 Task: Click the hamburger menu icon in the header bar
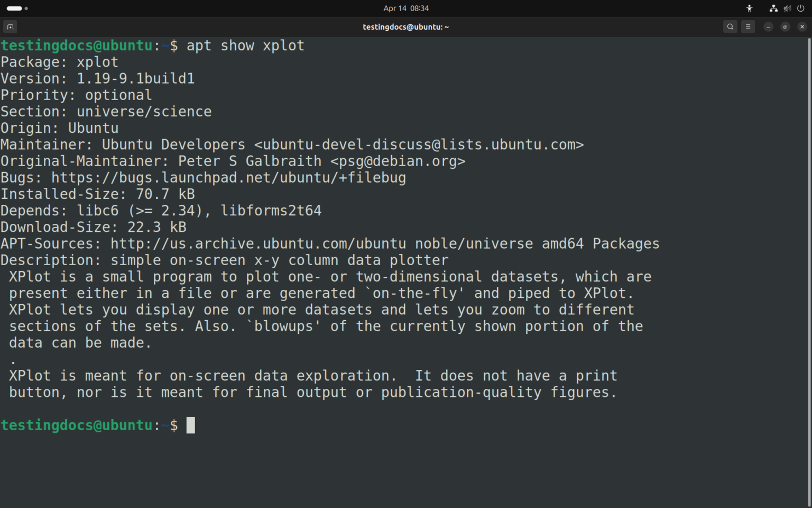pyautogui.click(x=748, y=26)
